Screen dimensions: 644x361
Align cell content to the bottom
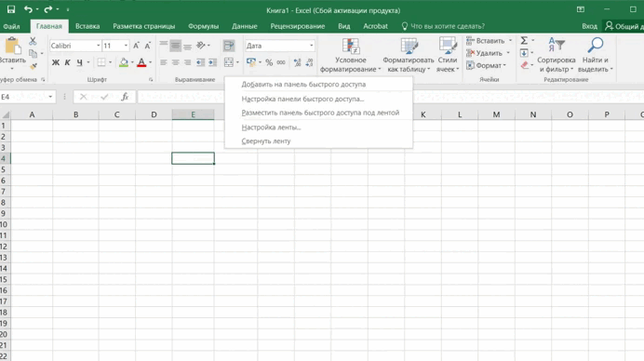coord(187,46)
